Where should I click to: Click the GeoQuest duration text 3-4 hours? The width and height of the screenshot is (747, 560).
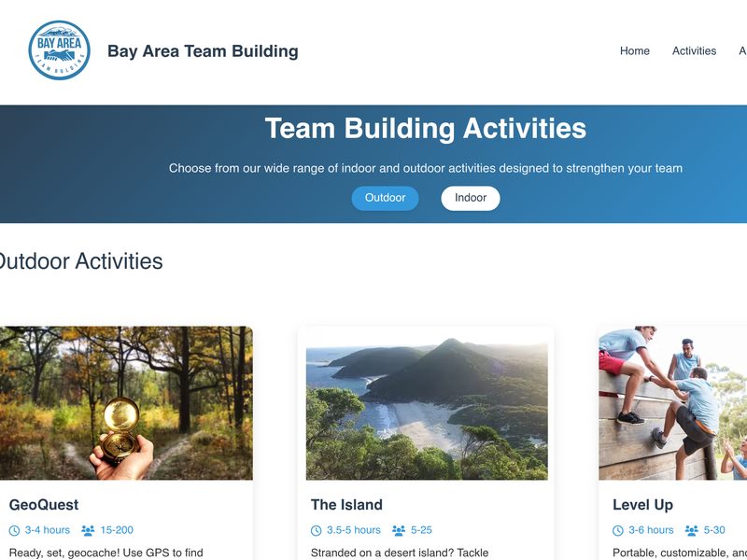(x=48, y=530)
